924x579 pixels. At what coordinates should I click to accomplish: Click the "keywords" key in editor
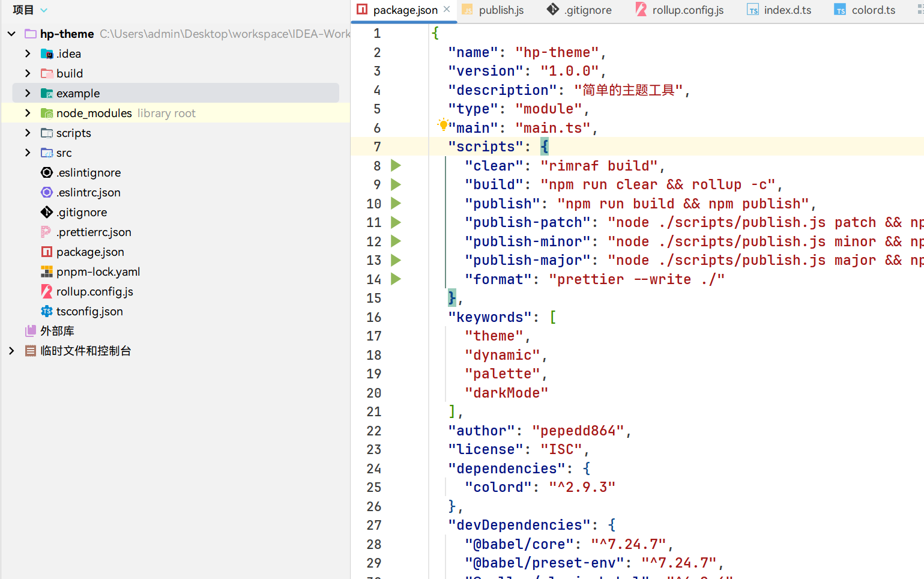(490, 317)
